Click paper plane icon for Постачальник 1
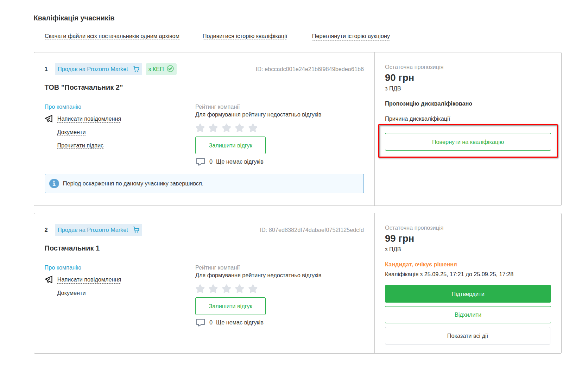The width and height of the screenshot is (588, 367). coord(49,280)
